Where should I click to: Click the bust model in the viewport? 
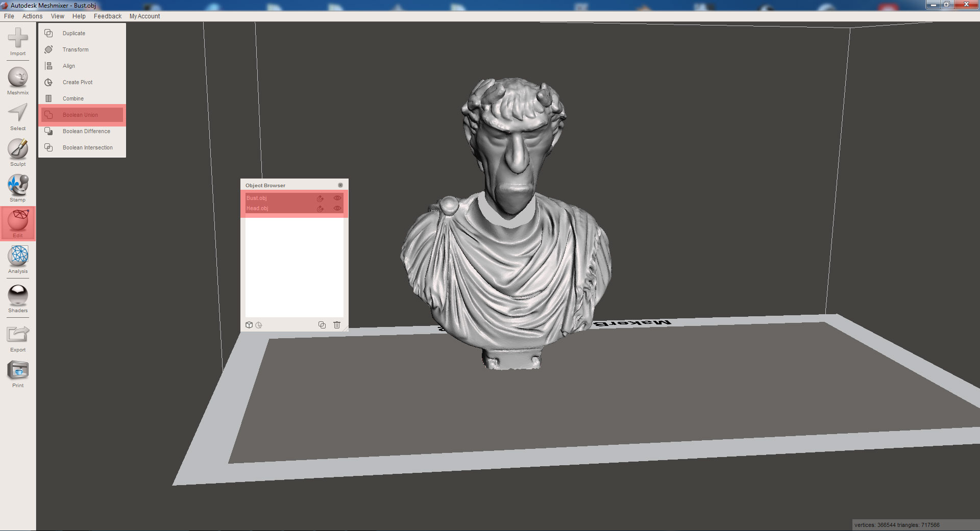pyautogui.click(x=506, y=223)
